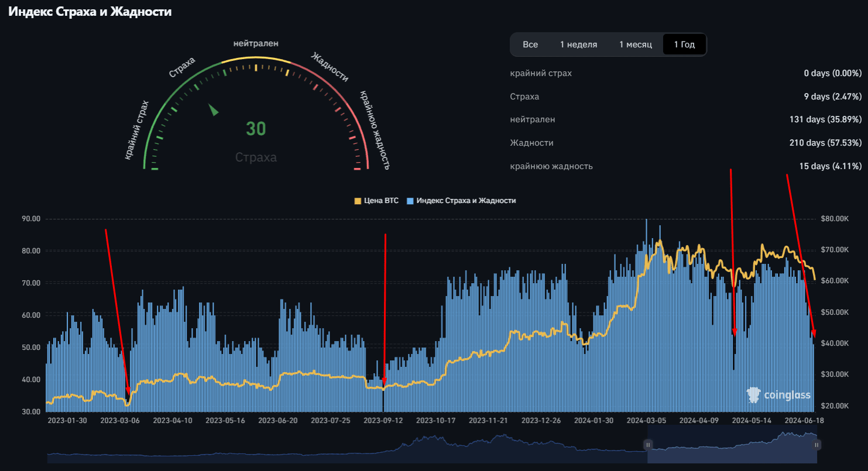The height and width of the screenshot is (471, 868).
Task: Click the blue Индекс legend square
Action: point(410,201)
